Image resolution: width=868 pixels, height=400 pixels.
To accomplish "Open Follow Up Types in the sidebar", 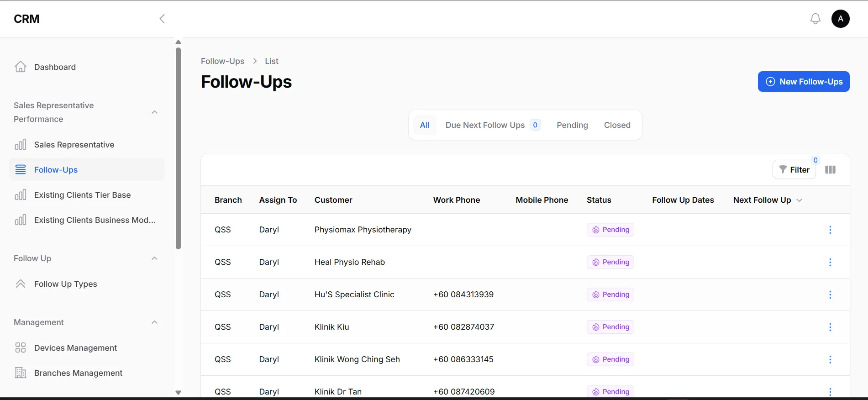I will (87, 284).
